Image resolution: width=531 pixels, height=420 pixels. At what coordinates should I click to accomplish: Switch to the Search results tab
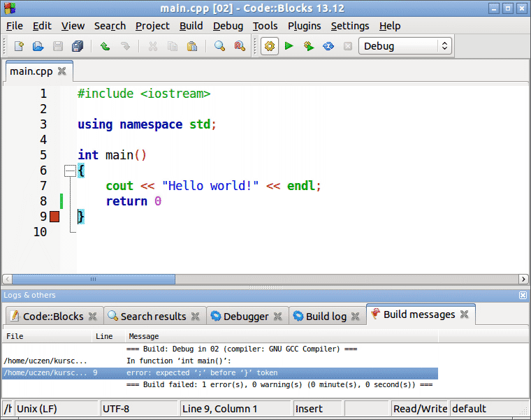153,316
